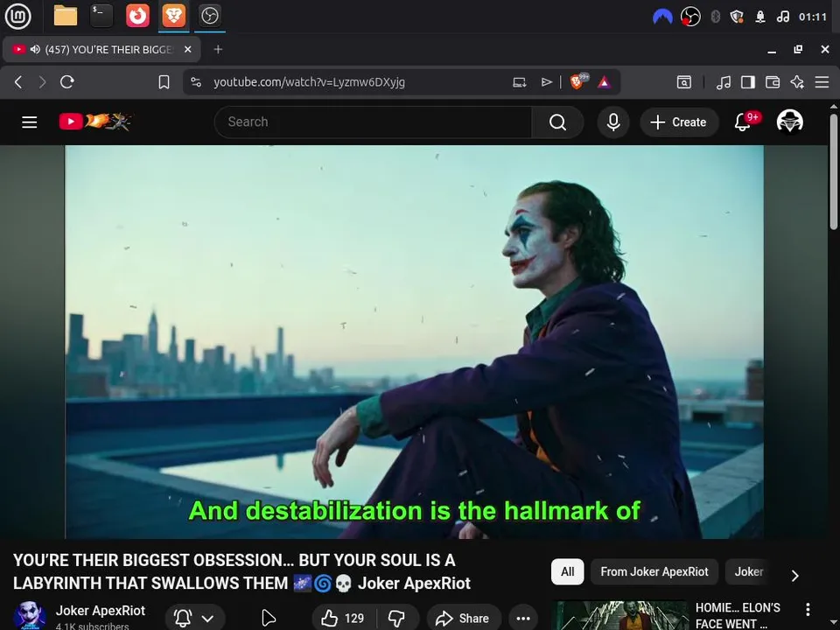Switch to Brave browser in taskbar
Viewport: 840px width, 630px height.
coord(173,16)
